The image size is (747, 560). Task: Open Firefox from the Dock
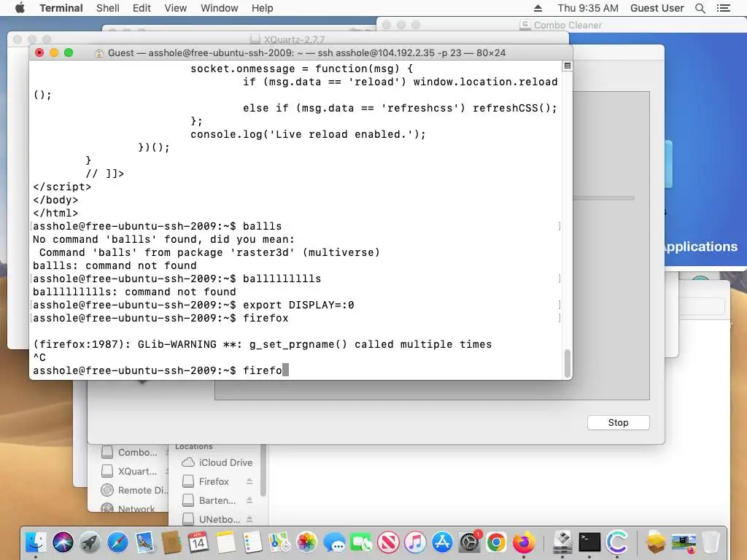(x=524, y=542)
